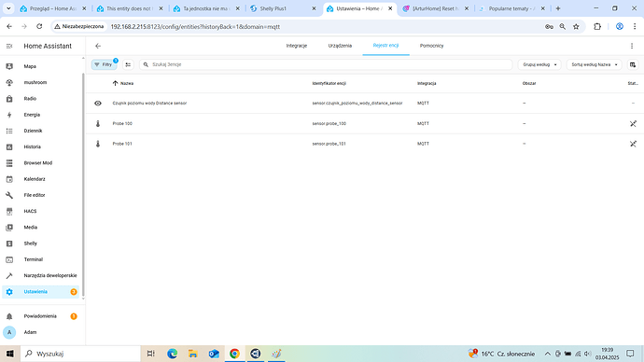Expand the Sortuj według Nazwa dropdown
This screenshot has height=362, width=644.
point(595,64)
